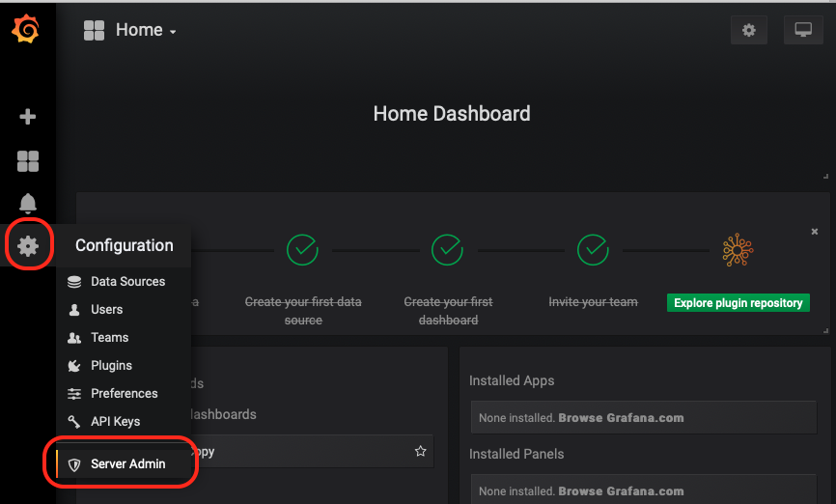The image size is (836, 504).
Task: Click the orange plugin repository icon
Action: tap(738, 251)
